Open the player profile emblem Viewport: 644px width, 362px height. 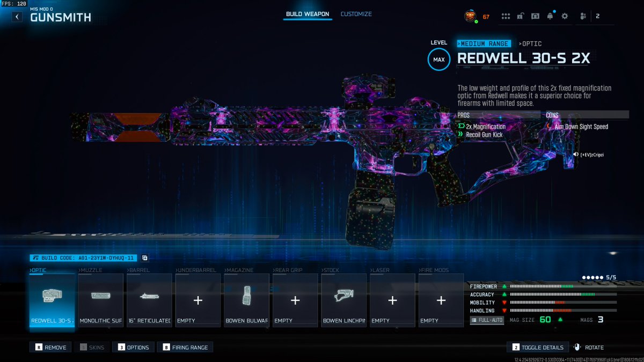coord(470,17)
